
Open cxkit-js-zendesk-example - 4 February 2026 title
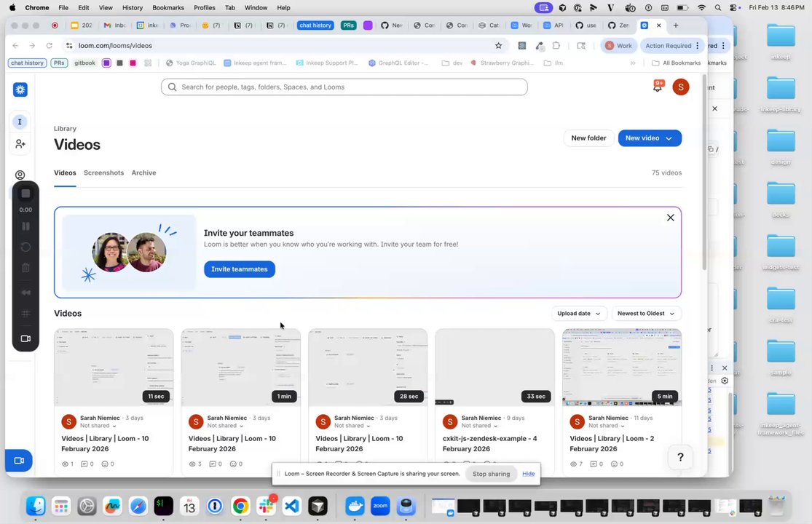pos(489,443)
